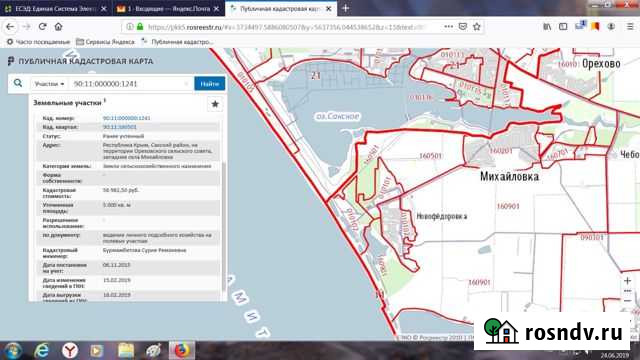Add parcel to favorites with star icon
Screen dimensions: 640x360
(215, 104)
